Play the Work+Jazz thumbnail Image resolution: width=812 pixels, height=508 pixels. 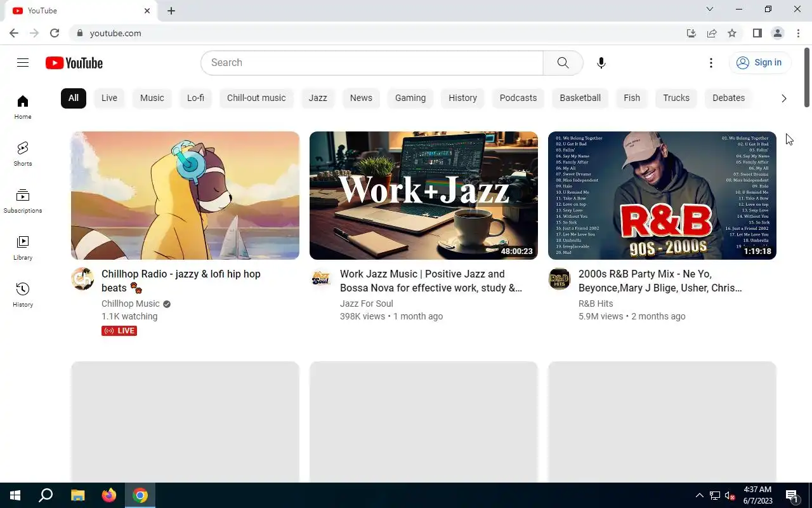[x=424, y=196]
